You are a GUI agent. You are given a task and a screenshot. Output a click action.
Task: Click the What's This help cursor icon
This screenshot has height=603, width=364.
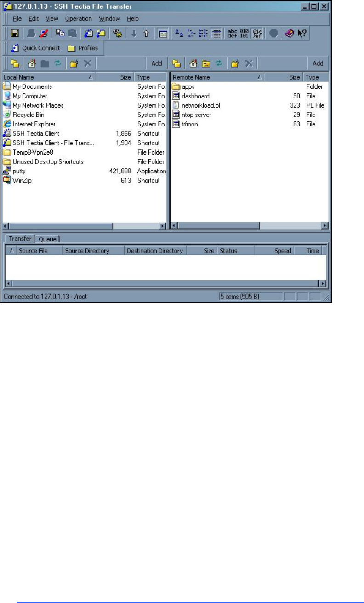coord(302,34)
